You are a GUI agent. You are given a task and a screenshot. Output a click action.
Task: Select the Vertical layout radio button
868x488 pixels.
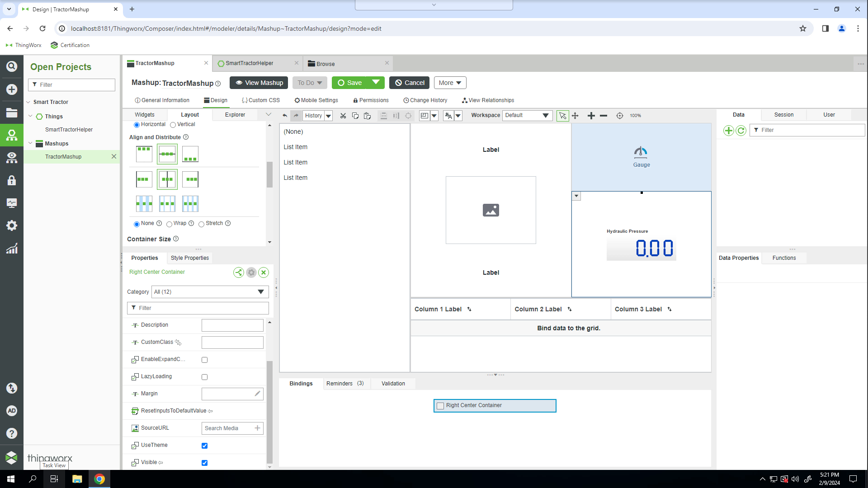pos(173,125)
